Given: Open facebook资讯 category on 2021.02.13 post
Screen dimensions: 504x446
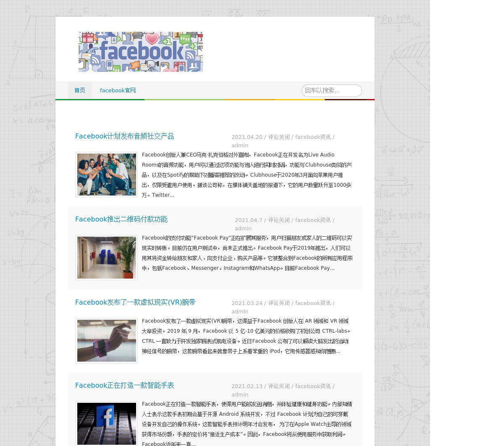Looking at the screenshot, I should click(313, 386).
